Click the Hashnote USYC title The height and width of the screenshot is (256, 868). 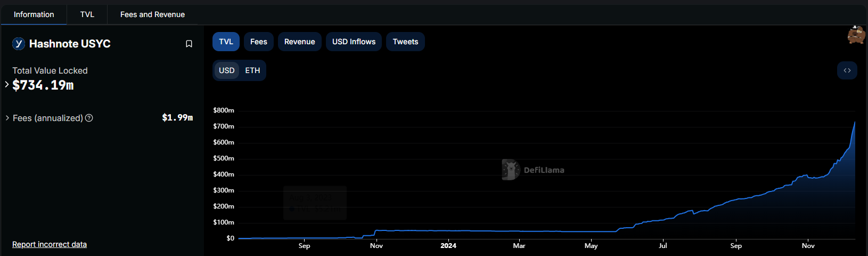click(70, 44)
